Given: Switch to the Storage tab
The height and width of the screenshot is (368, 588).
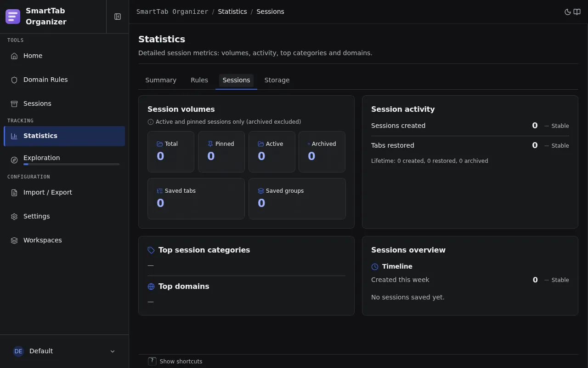Looking at the screenshot, I should point(277,80).
